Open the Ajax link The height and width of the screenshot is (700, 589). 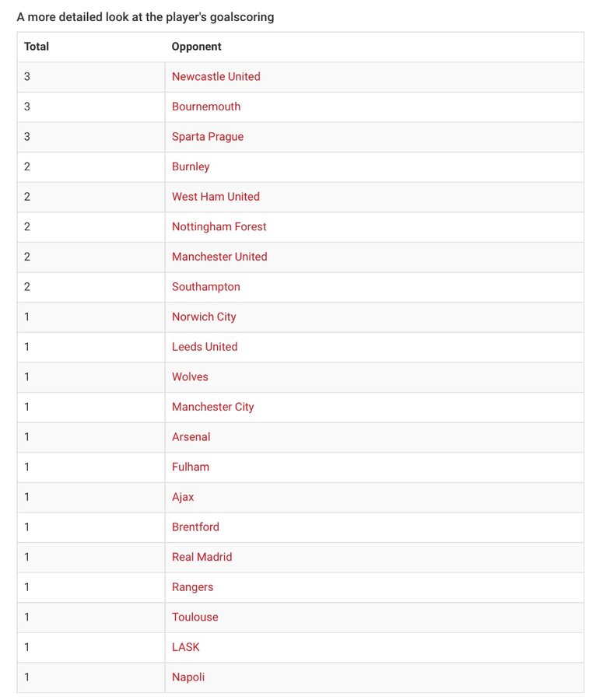[183, 497]
